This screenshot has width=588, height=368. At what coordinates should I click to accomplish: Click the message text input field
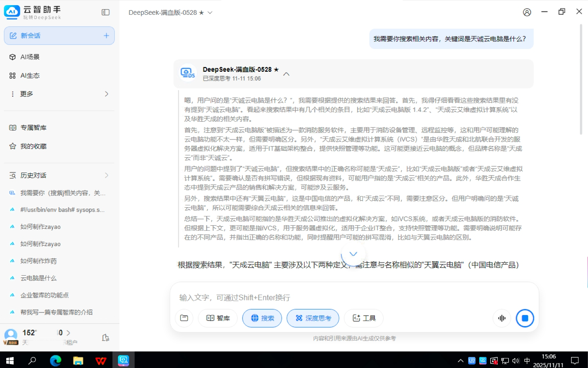click(x=353, y=297)
